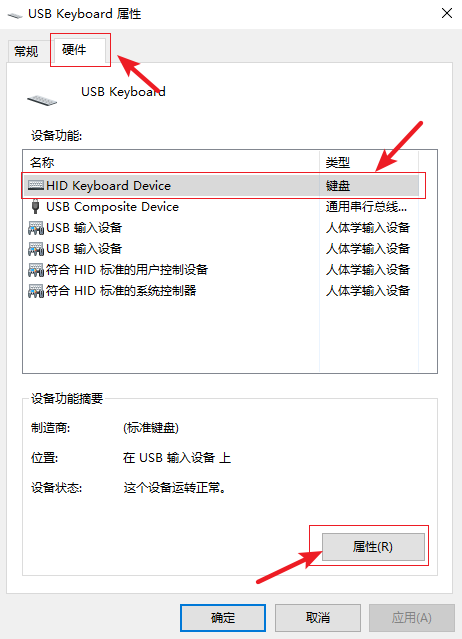This screenshot has height=639, width=462.
Task: Open 属性(R) for the selected device
Action: (x=373, y=546)
